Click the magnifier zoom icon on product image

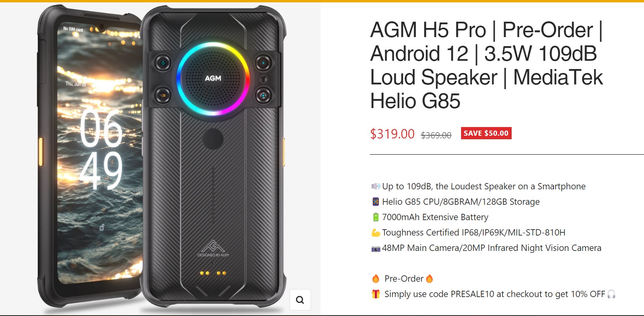click(x=300, y=300)
